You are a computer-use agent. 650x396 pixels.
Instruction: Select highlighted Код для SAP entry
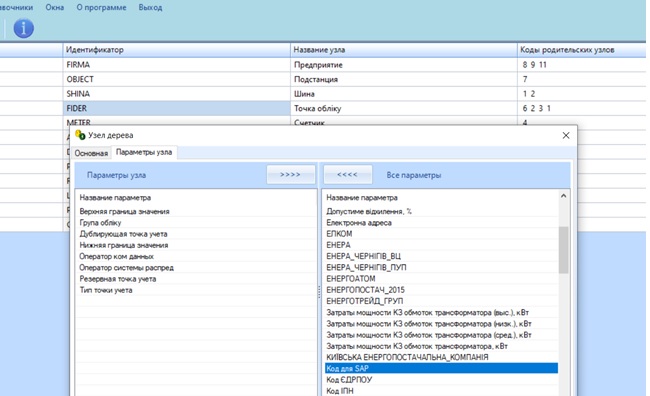[441, 368]
